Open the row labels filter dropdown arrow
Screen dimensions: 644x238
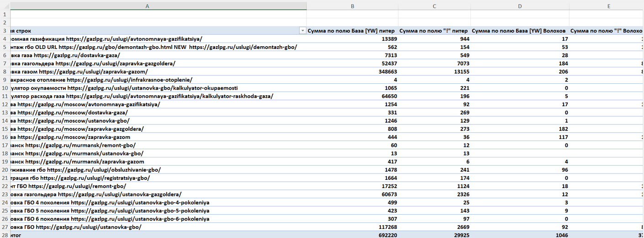pos(302,31)
